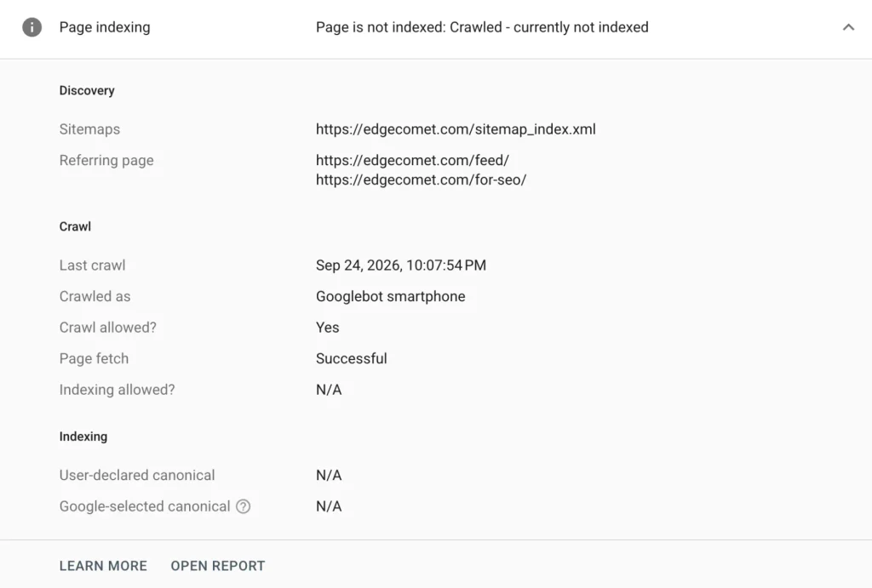
Task: Click the Indexing allowed? label
Action: coord(117,390)
